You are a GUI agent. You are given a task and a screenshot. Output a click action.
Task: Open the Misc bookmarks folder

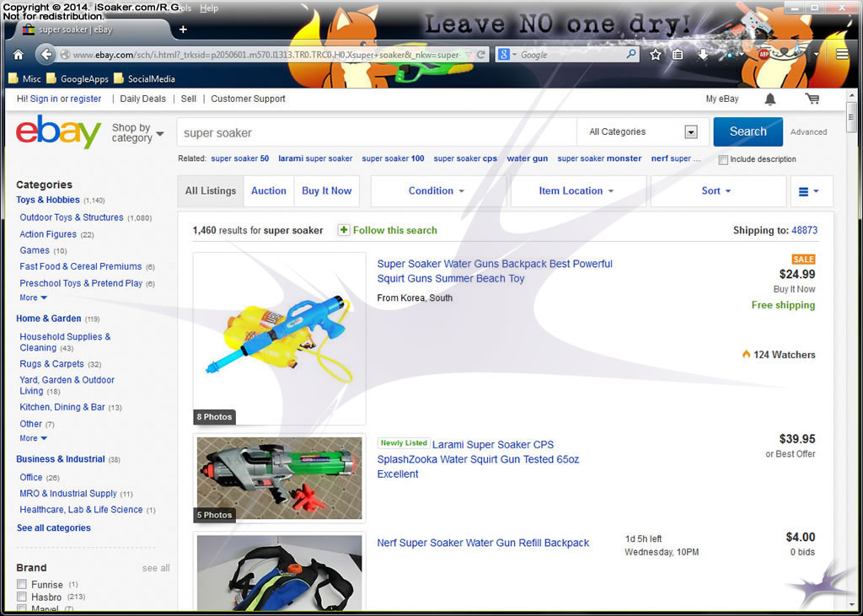pos(24,78)
